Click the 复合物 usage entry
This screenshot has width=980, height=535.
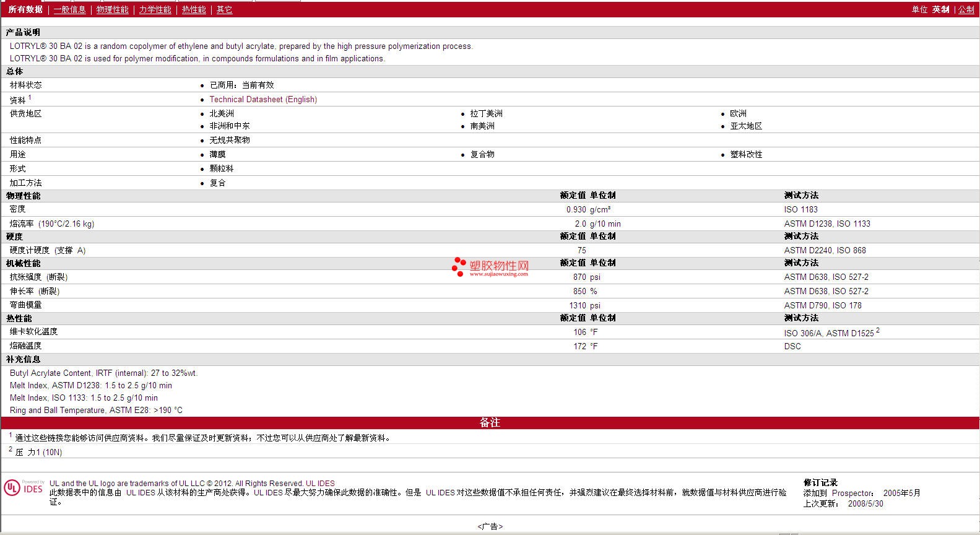pos(482,155)
